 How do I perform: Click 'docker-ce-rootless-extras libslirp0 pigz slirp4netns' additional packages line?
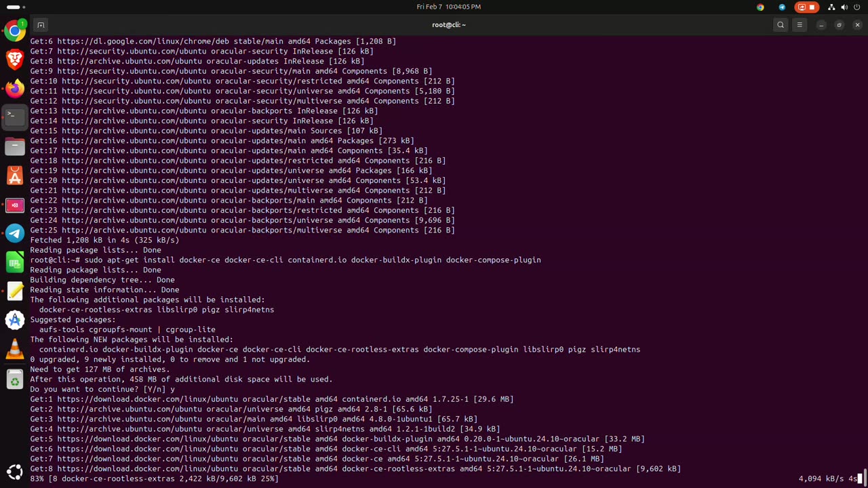click(x=157, y=310)
